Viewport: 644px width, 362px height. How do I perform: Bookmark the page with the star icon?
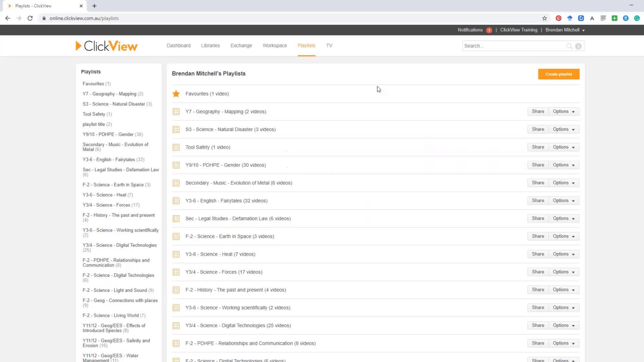(544, 18)
